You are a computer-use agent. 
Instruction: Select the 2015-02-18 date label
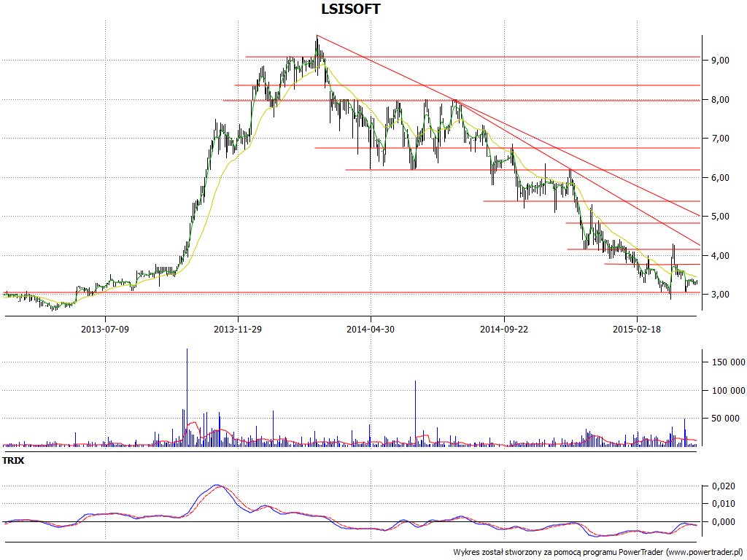(x=637, y=329)
